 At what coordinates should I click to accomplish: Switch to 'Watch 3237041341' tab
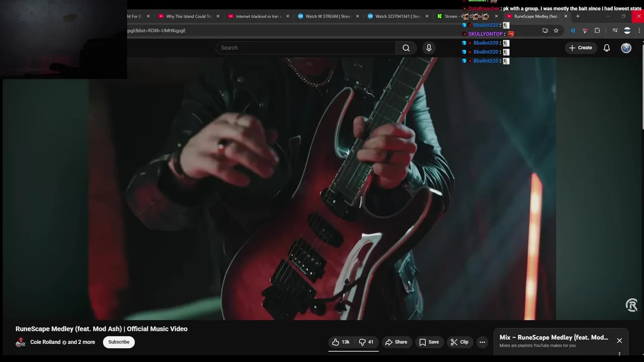tap(397, 16)
